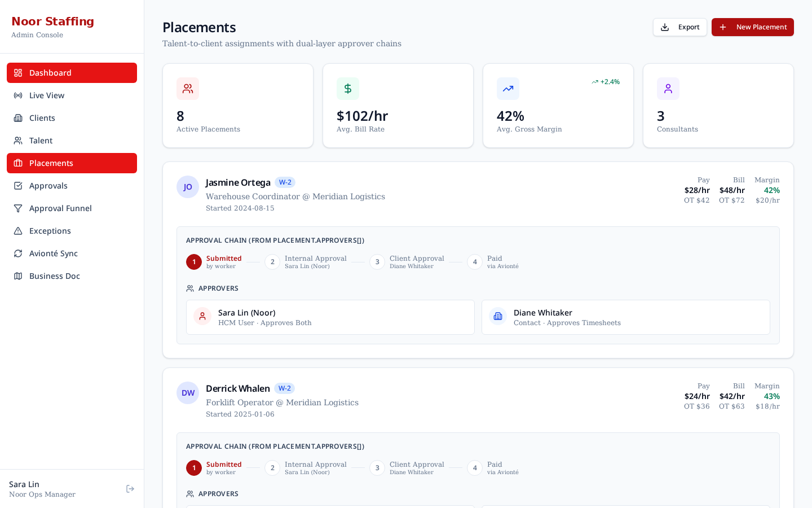
Task: Click Jasmine Ortega's step 4 Paid marker
Action: coord(475,262)
